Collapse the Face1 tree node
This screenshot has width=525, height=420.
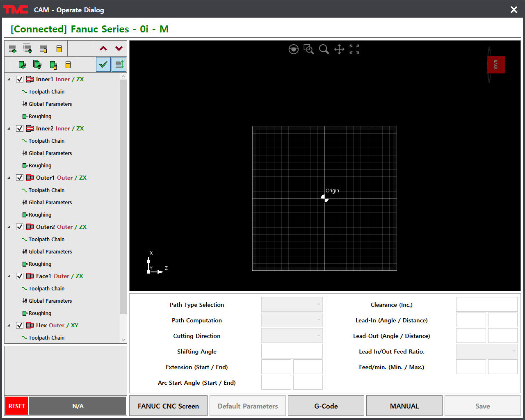pos(9,276)
